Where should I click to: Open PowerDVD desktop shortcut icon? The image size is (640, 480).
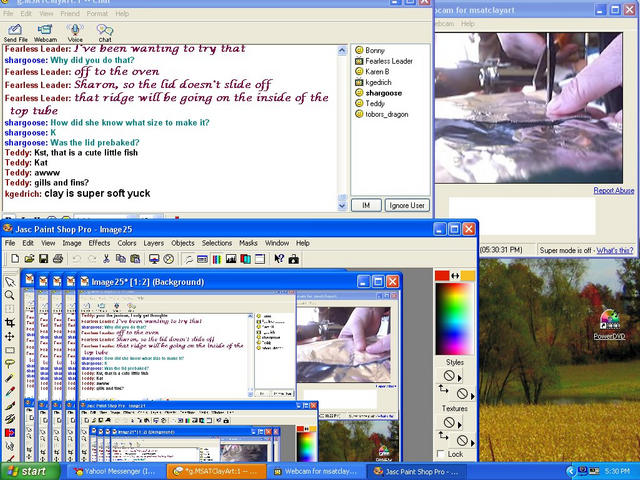[x=609, y=325]
